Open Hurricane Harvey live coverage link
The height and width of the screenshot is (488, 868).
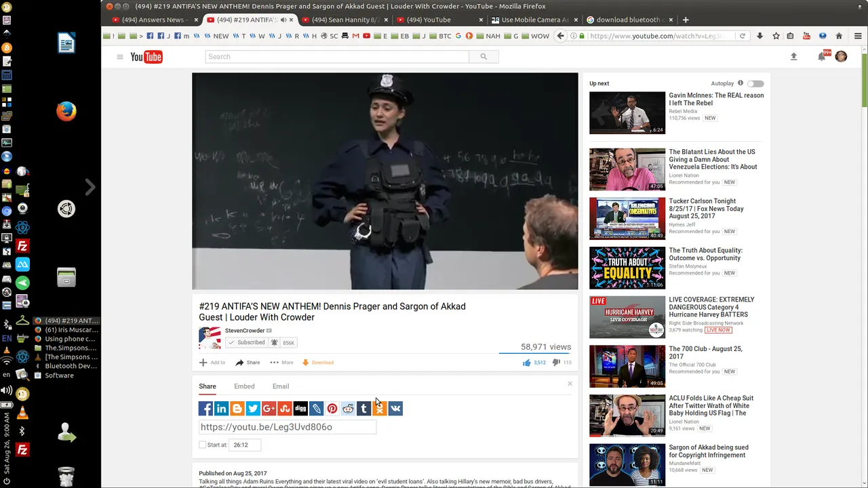tap(711, 307)
